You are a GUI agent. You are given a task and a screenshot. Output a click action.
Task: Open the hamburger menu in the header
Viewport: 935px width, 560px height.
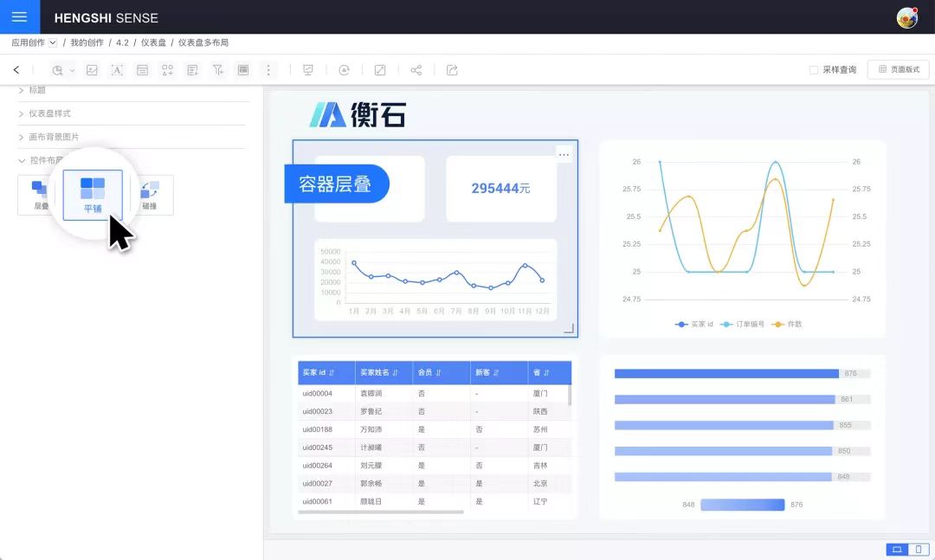(19, 17)
